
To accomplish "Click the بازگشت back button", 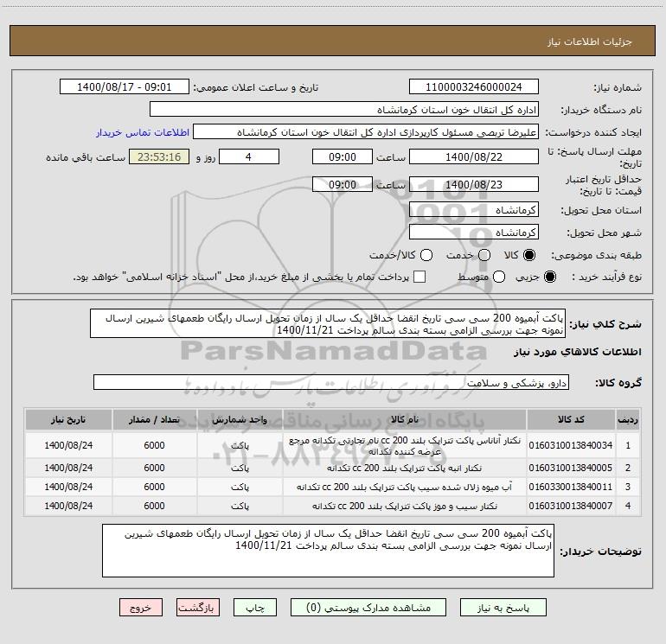I will (x=198, y=608).
